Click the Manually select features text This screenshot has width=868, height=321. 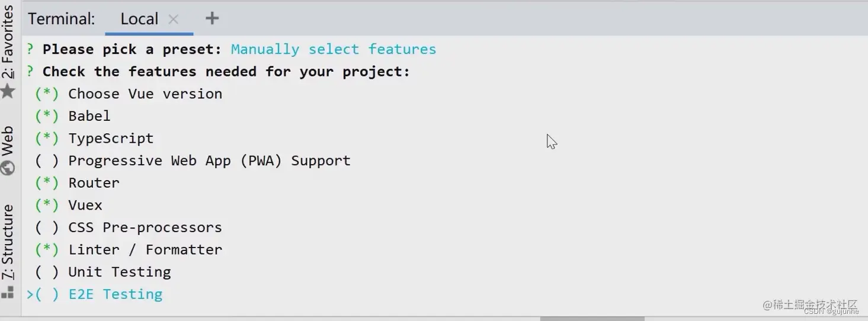coord(334,49)
